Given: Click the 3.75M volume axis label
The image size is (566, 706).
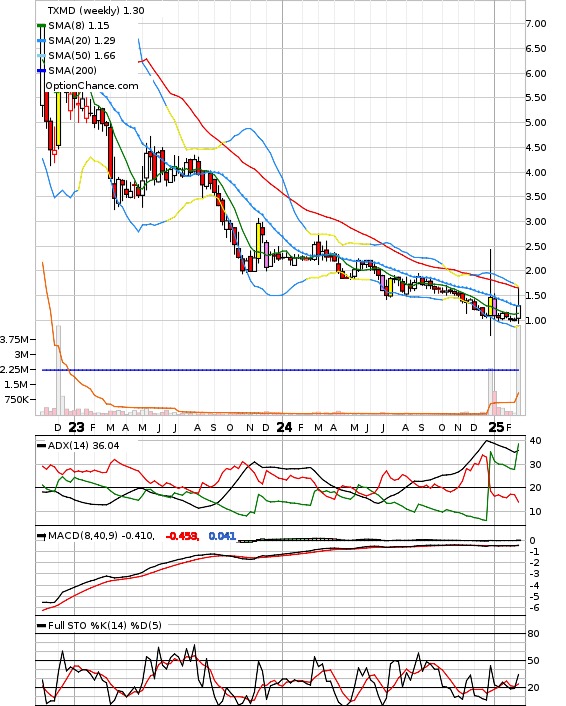Looking at the screenshot, I should pyautogui.click(x=14, y=339).
